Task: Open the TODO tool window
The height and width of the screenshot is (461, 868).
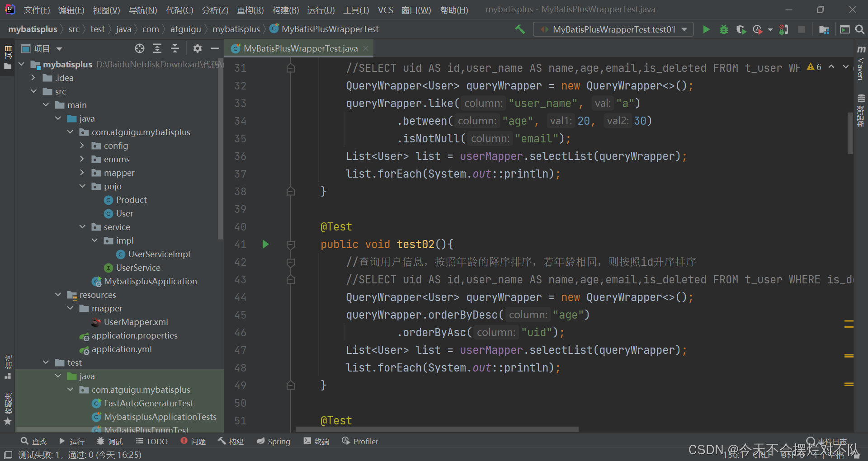Action: click(x=152, y=442)
